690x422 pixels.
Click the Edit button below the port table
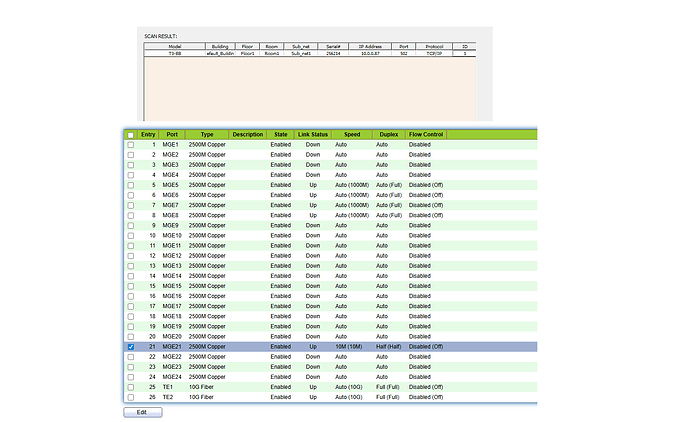tap(143, 412)
